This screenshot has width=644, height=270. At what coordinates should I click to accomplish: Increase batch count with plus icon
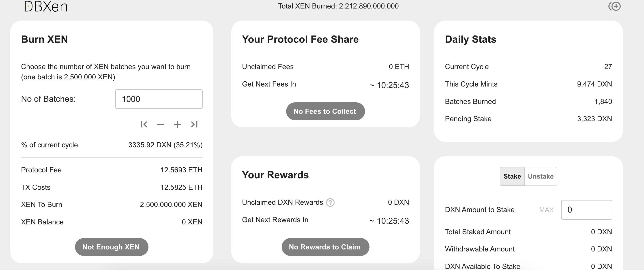[177, 124]
